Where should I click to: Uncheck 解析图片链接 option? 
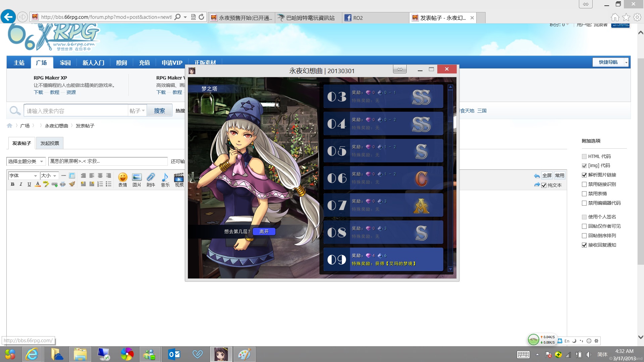(584, 175)
